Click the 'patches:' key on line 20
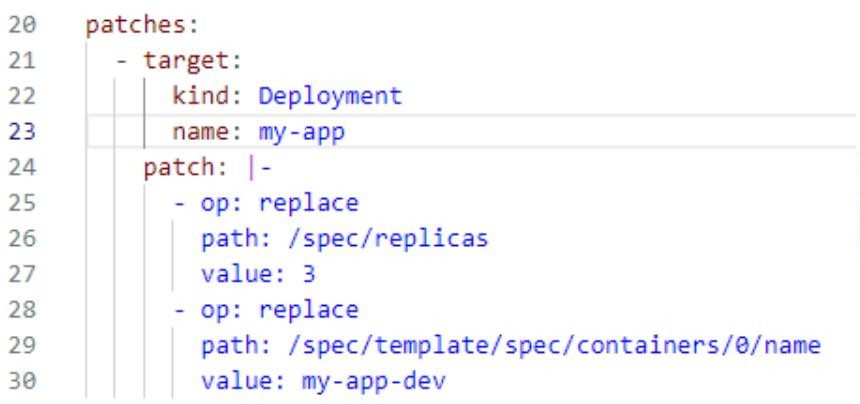860x404 pixels. point(142,27)
